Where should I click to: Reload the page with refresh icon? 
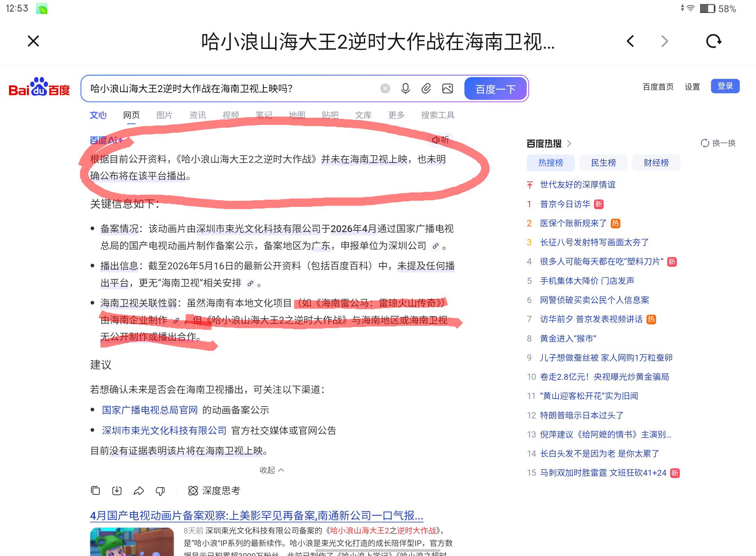pos(714,41)
